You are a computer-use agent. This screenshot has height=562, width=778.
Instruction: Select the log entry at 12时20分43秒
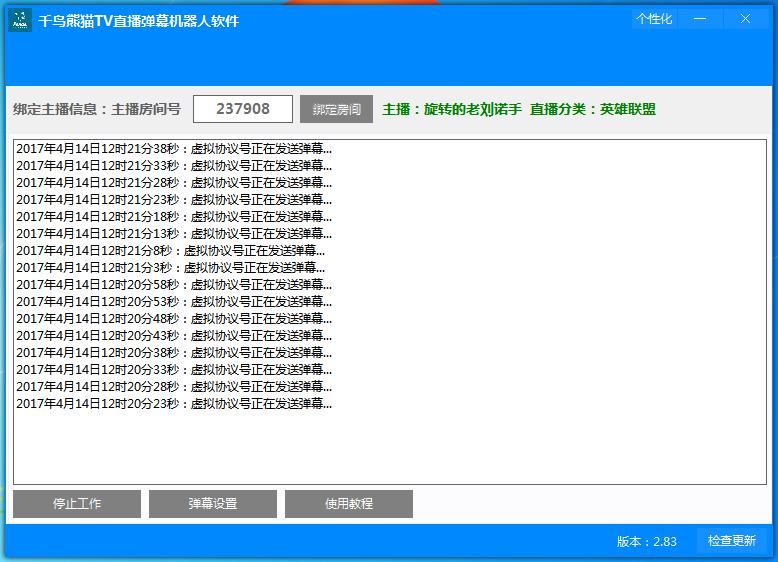174,336
